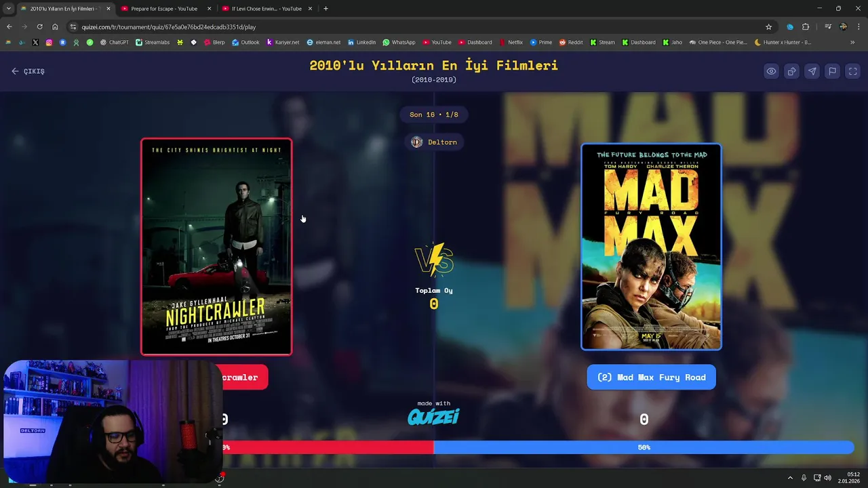868x488 pixels.
Task: Toggle the eye visibility icon in quiz toolbar
Action: point(771,71)
